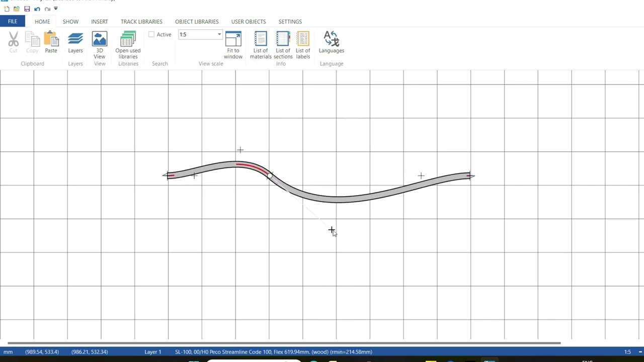The width and height of the screenshot is (644, 362).
Task: Open List of labels
Action: [303, 45]
